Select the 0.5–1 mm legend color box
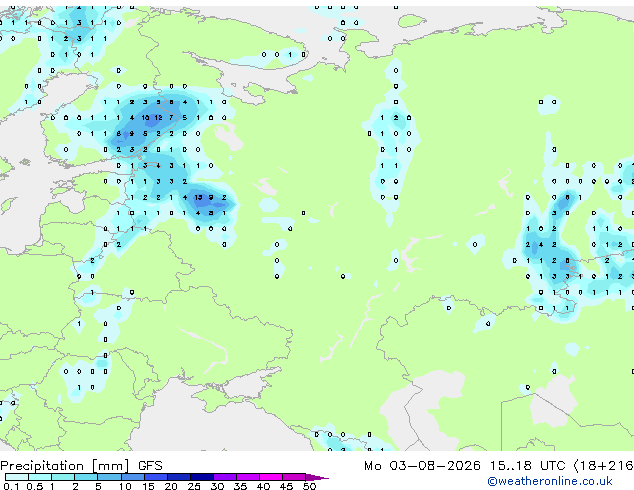Image resolution: width=634 pixels, height=490 pixels. [40, 477]
